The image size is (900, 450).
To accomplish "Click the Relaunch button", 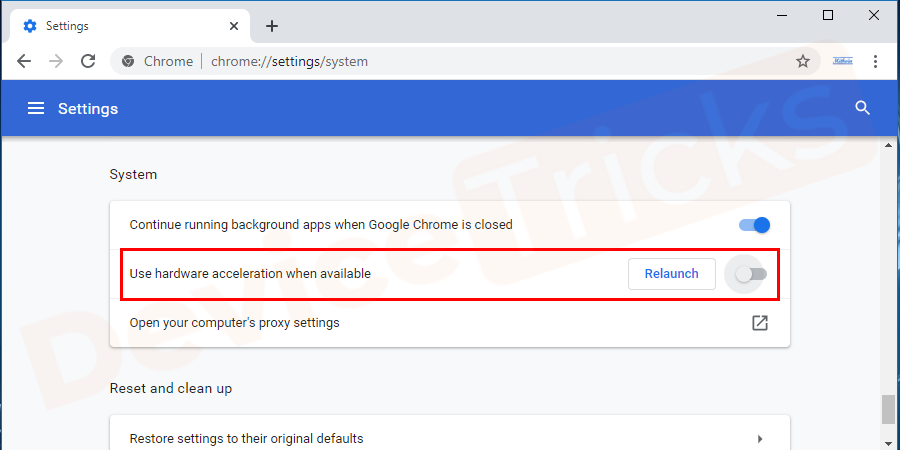I will [x=671, y=274].
